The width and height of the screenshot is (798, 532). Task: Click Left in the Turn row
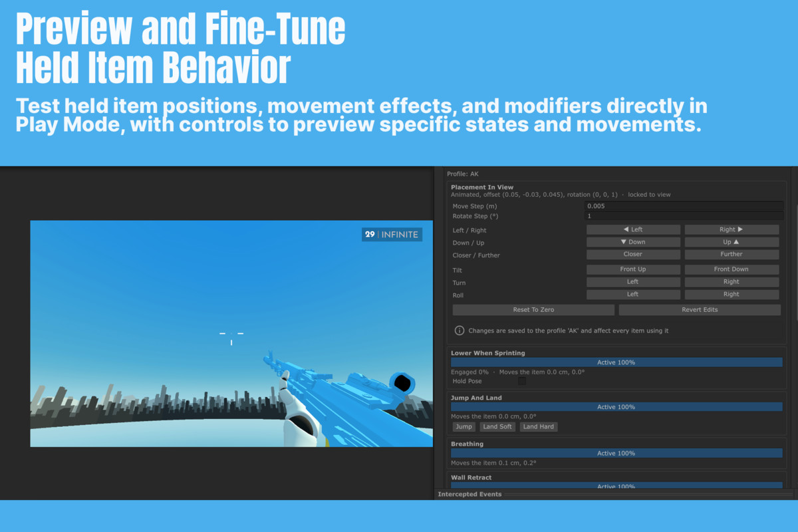pyautogui.click(x=633, y=282)
